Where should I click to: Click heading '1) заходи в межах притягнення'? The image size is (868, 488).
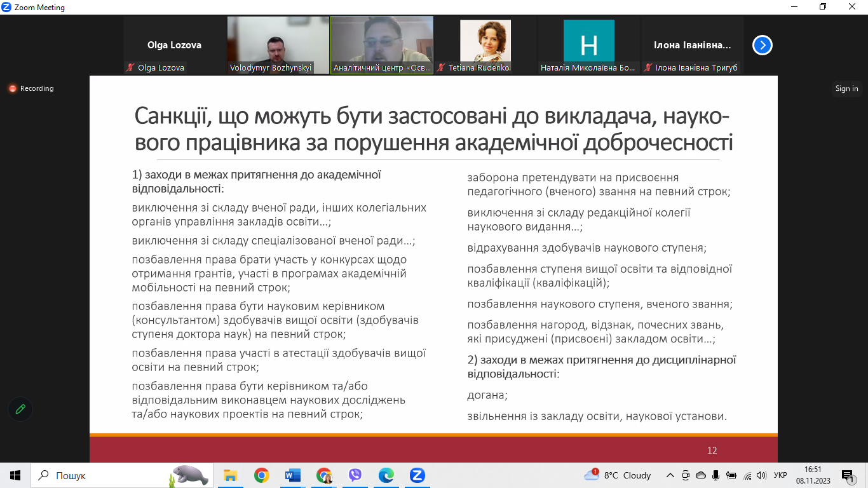257,182
